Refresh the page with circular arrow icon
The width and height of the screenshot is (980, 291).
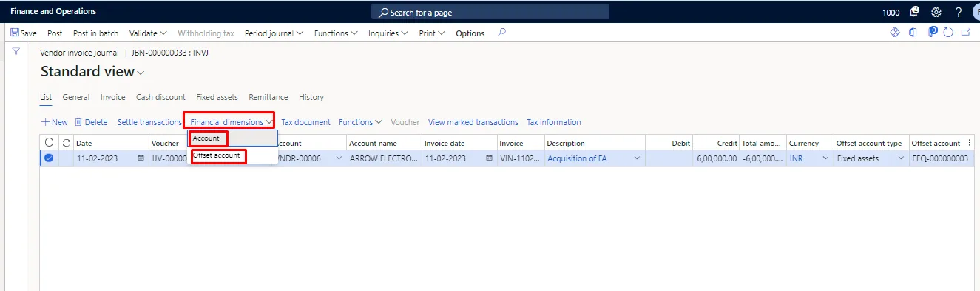click(947, 33)
